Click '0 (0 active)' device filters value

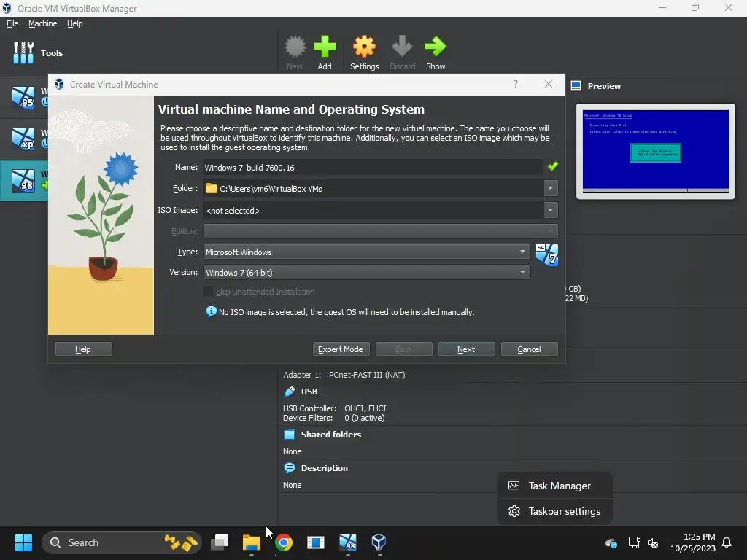pyautogui.click(x=365, y=418)
